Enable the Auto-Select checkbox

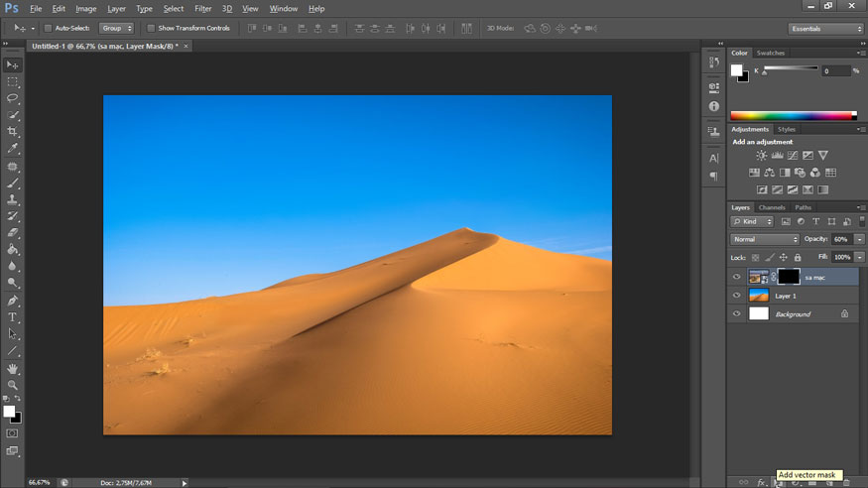point(48,28)
